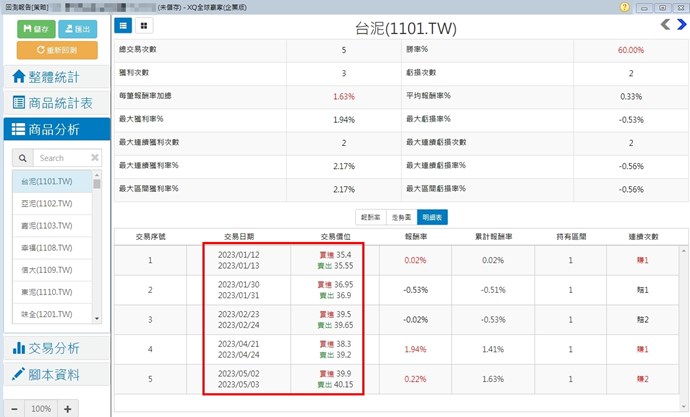
Task: Select the 報酬率 tab
Action: 370,216
